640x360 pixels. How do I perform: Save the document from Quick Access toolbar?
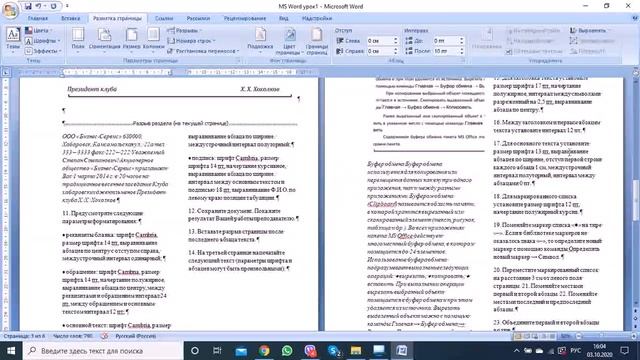28,6
